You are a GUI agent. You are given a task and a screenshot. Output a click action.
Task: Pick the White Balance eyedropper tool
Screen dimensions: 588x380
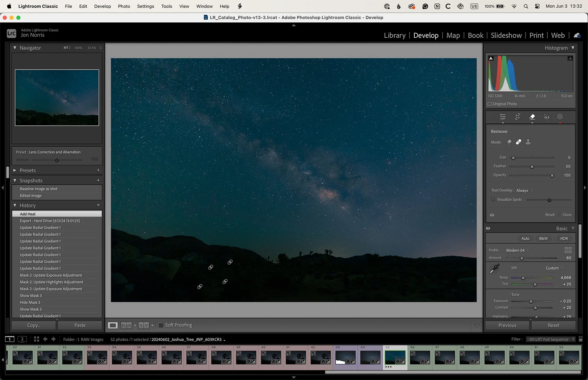[494, 269]
